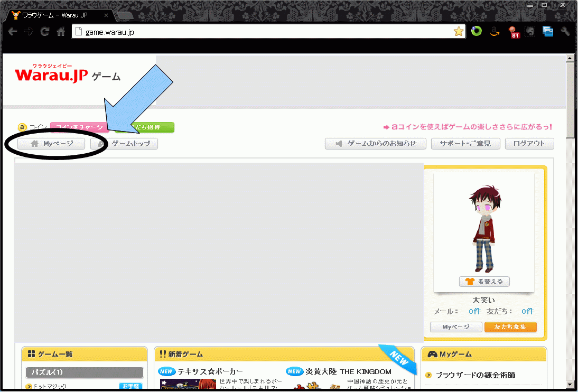
Task: Click the vertical scrollbar thumb
Action: 570,100
